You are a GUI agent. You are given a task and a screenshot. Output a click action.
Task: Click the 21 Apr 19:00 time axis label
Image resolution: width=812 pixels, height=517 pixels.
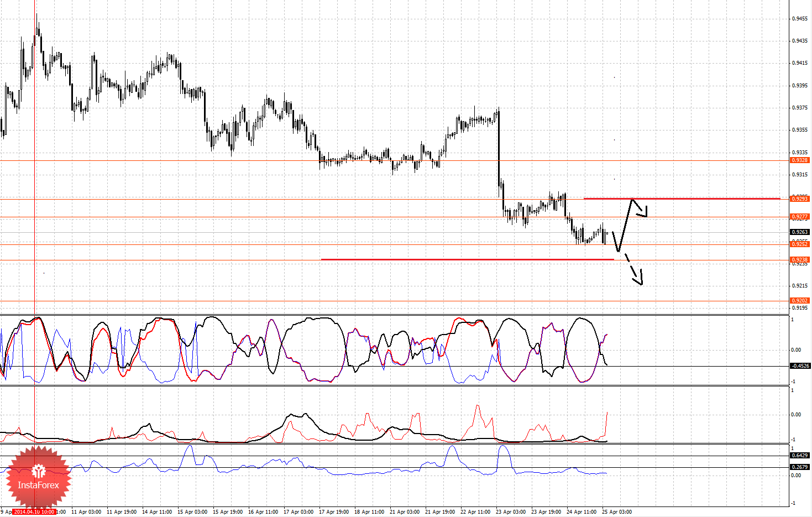pyautogui.click(x=440, y=512)
